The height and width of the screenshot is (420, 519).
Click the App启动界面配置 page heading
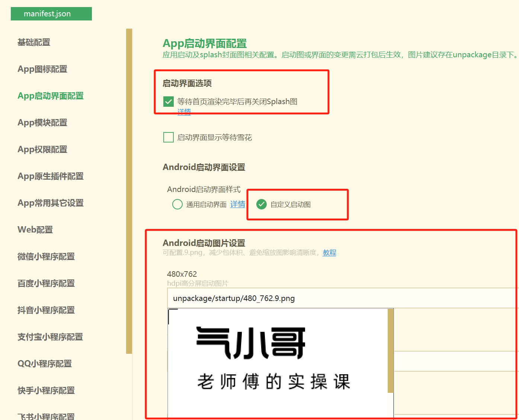(205, 44)
